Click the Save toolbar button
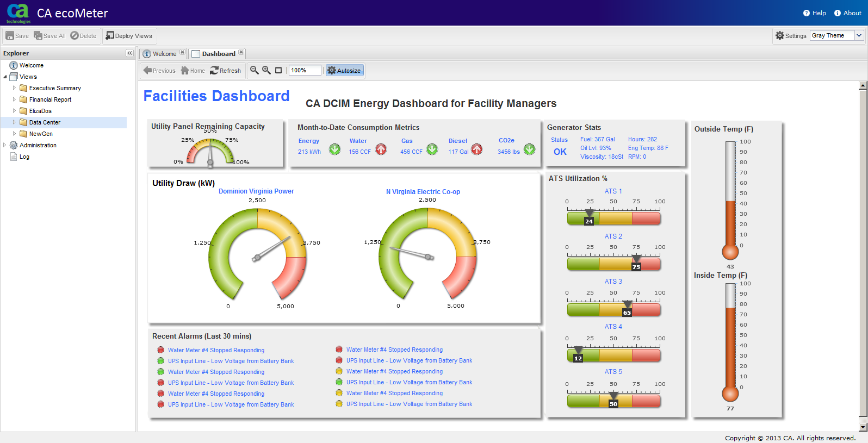The width and height of the screenshot is (868, 443). [17, 36]
